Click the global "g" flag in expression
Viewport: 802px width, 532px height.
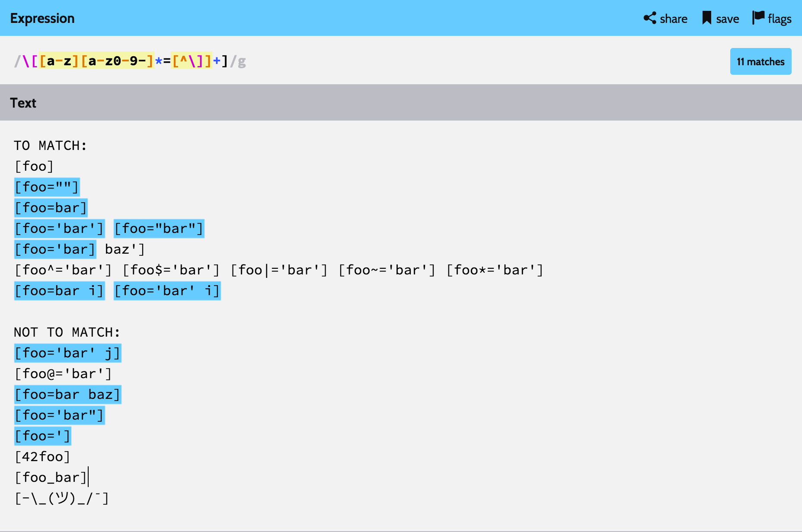click(242, 61)
